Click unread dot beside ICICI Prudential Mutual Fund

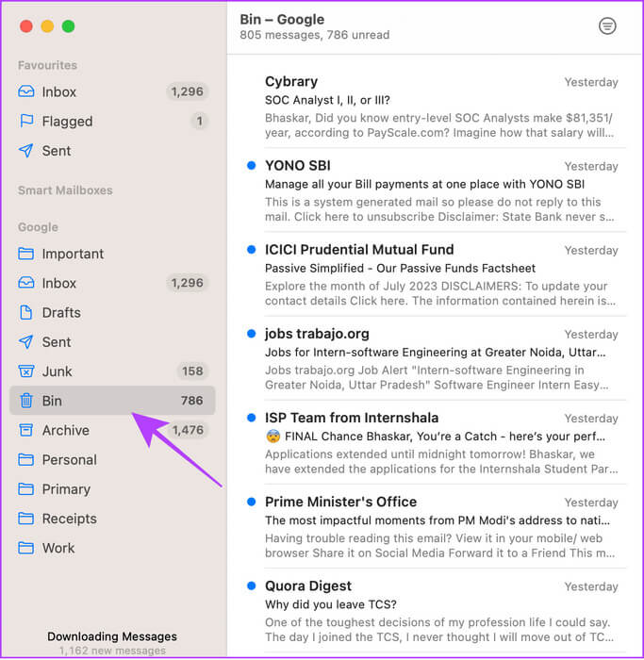point(252,250)
